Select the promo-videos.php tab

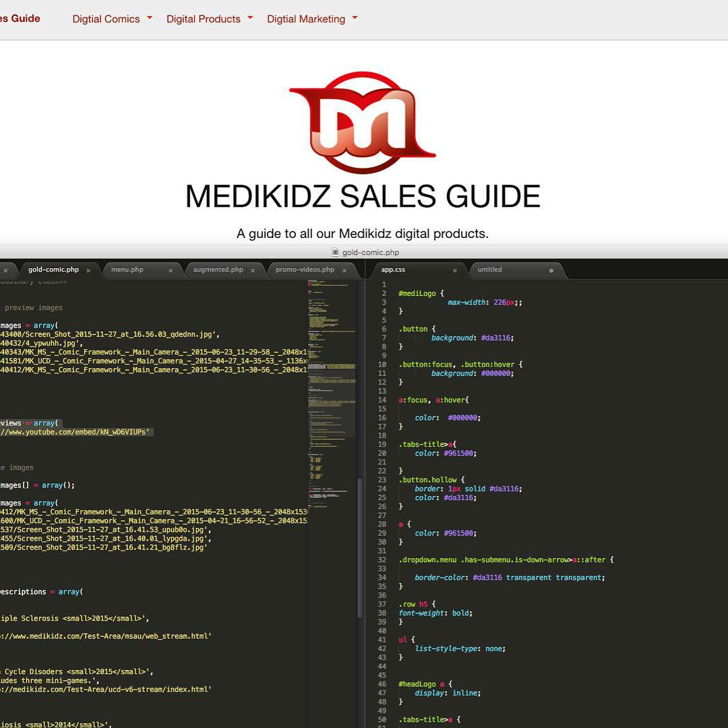(x=305, y=270)
